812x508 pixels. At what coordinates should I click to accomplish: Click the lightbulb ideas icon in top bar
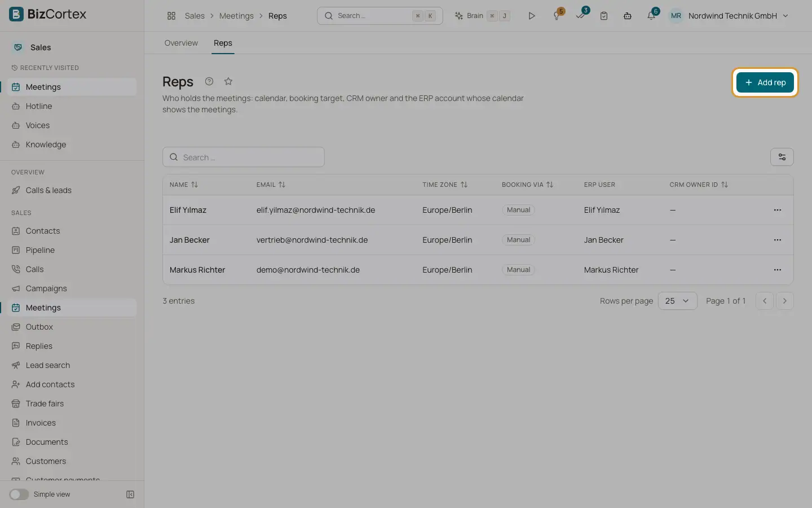click(x=557, y=16)
